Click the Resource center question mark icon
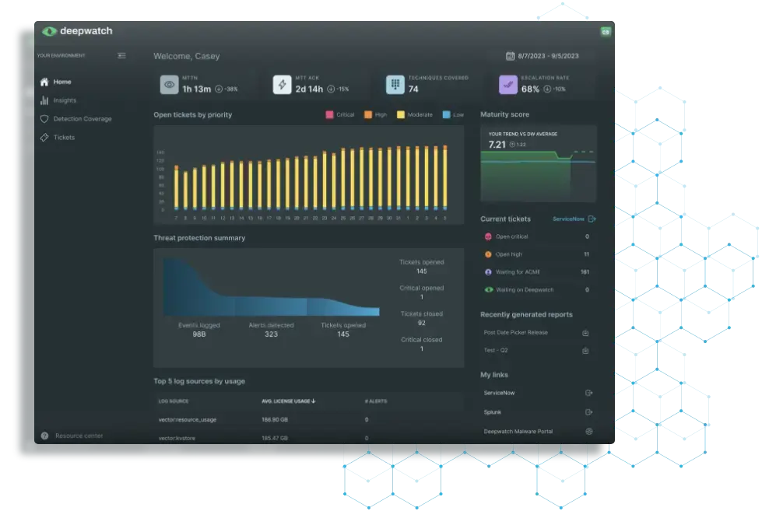The height and width of the screenshot is (532, 769). (x=44, y=436)
